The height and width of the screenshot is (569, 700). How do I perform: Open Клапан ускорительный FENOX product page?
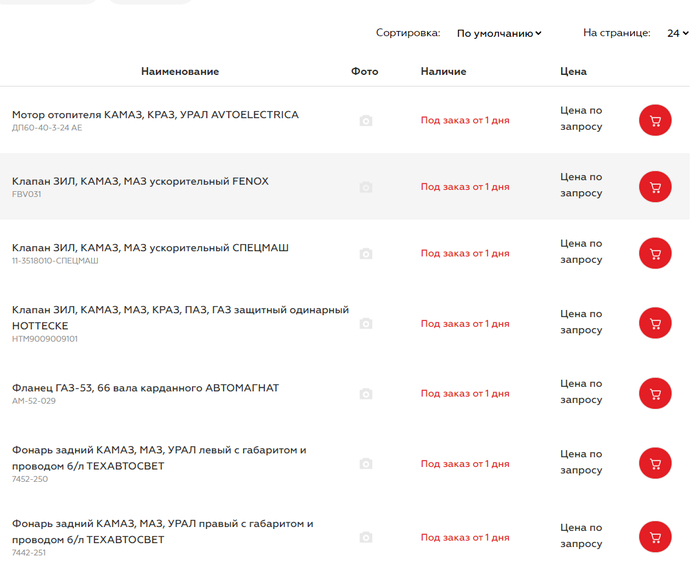click(140, 181)
